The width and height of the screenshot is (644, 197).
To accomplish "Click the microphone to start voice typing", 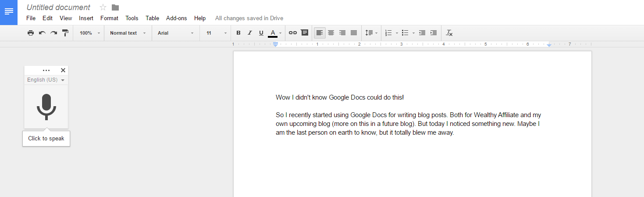I will click(46, 107).
